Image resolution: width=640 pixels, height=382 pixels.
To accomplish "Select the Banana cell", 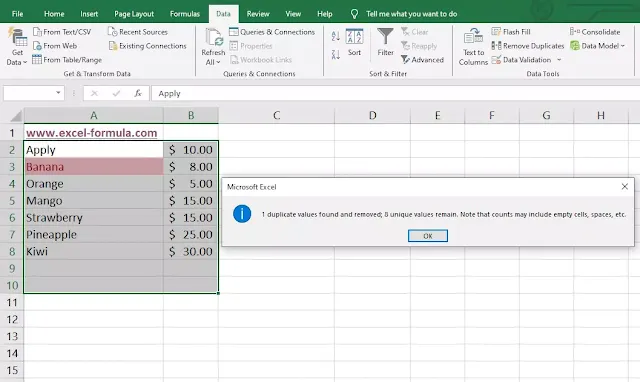I will [x=94, y=167].
